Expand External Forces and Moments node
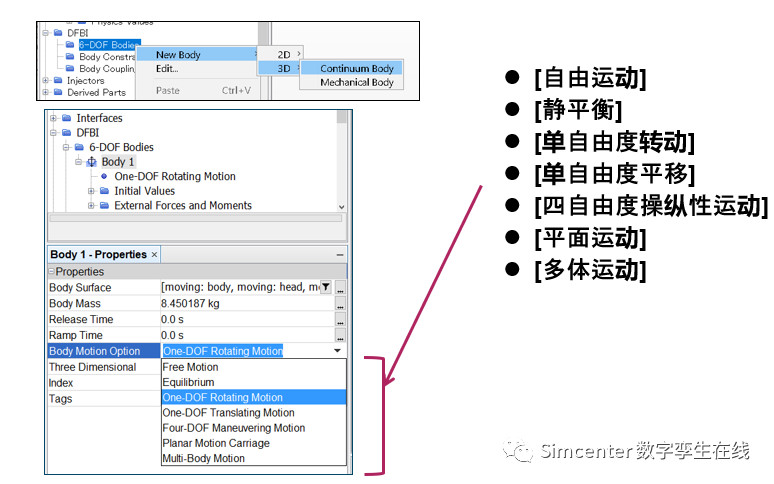This screenshot has height=484, width=774. point(92,206)
